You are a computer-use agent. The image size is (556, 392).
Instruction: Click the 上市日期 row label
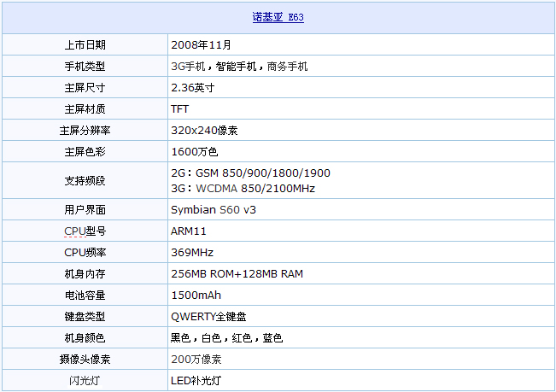coord(85,44)
